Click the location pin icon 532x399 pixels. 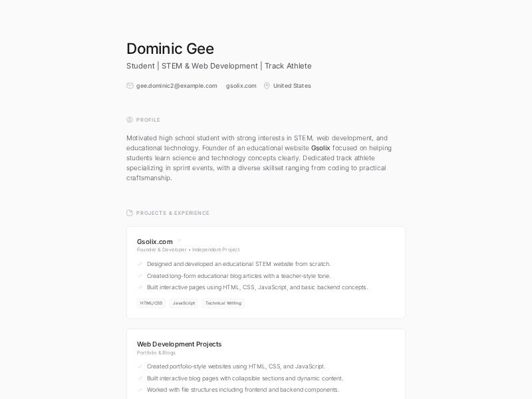point(267,86)
